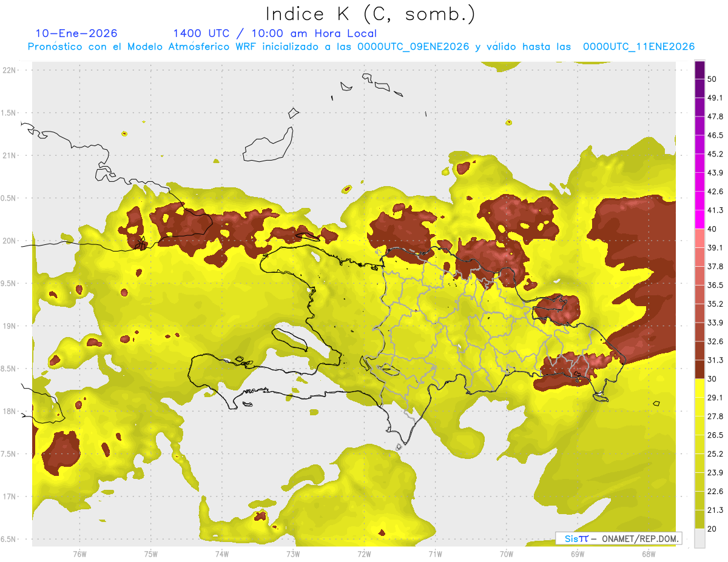728x562 pixels.
Task: Click latitude label "19N"
Action: [9, 326]
